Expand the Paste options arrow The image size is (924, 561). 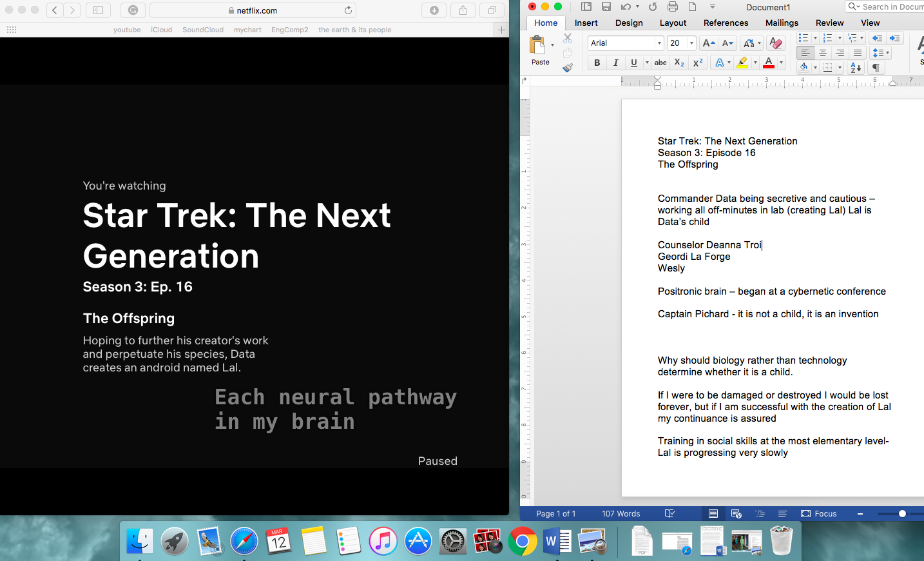pos(552,45)
